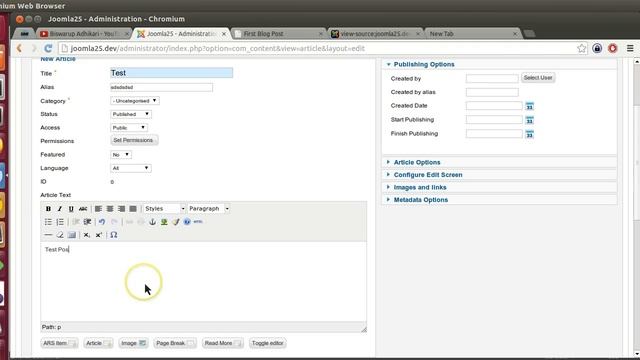This screenshot has height=360, width=640.
Task: Click into the Alias field
Action: [161, 87]
